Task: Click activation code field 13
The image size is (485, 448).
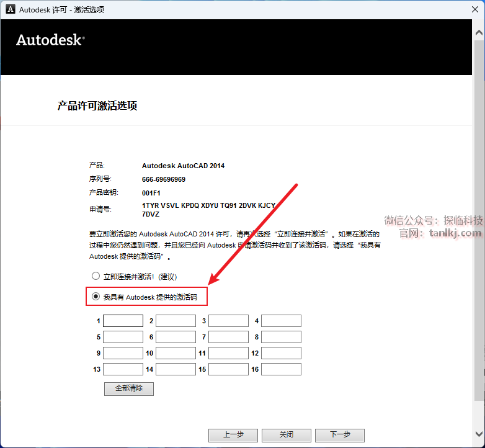Action: [x=123, y=369]
